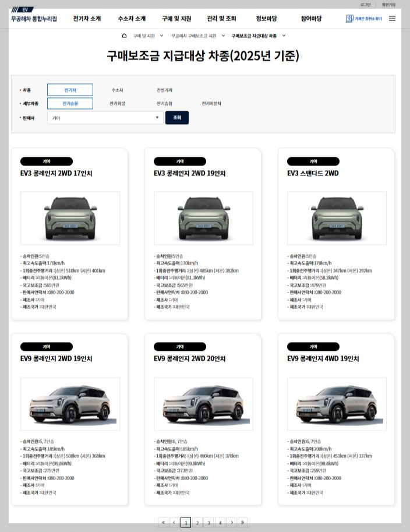
Task: Open 관리 및 조회 menu
Action: click(x=221, y=19)
